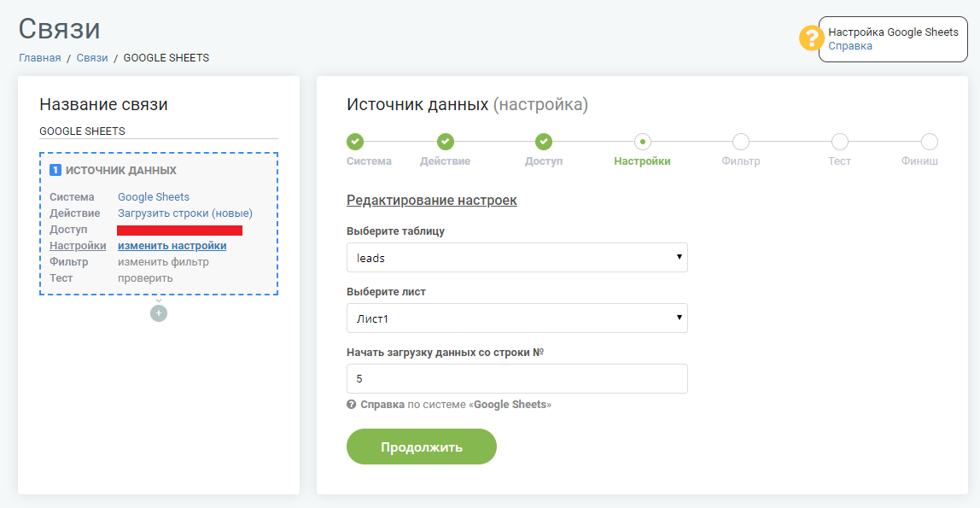Click the Фильтр label in source block
Screen dimensions: 980x508
69,262
